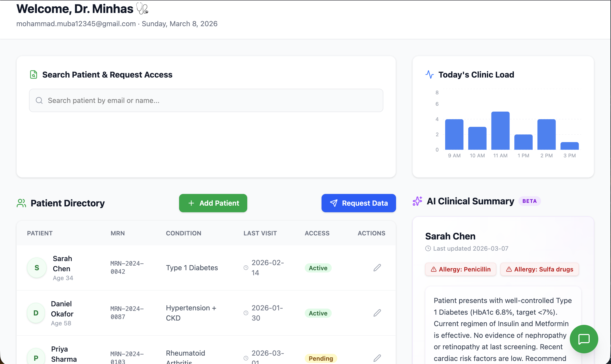Image resolution: width=611 pixels, height=364 pixels.
Task: Click Sarah Chen's edit pencil icon
Action: [377, 268]
